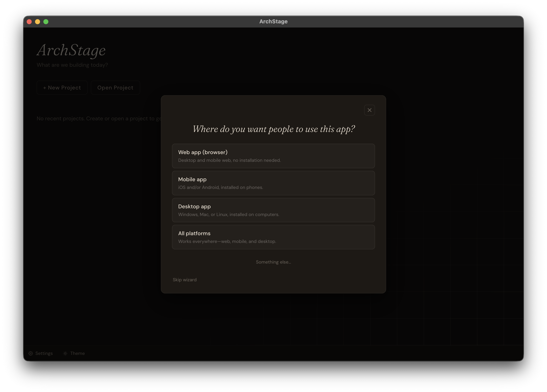Skip the setup wizard
The image size is (547, 392).
(x=184, y=280)
